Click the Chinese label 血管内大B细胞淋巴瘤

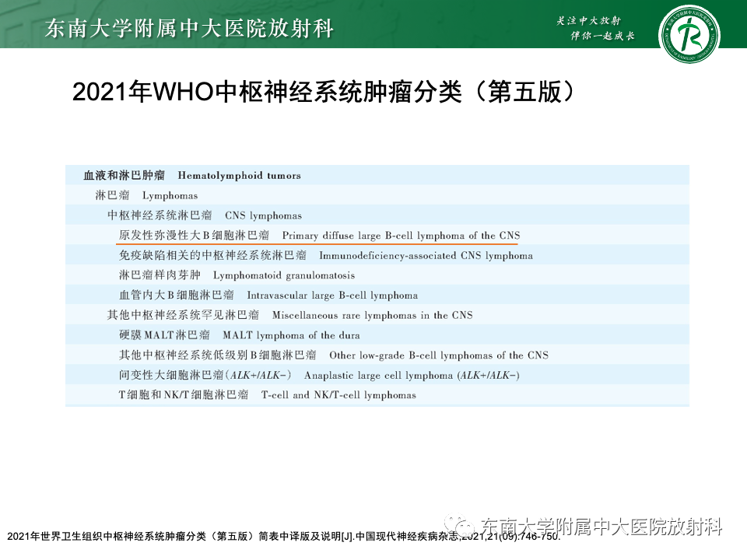[x=177, y=296]
